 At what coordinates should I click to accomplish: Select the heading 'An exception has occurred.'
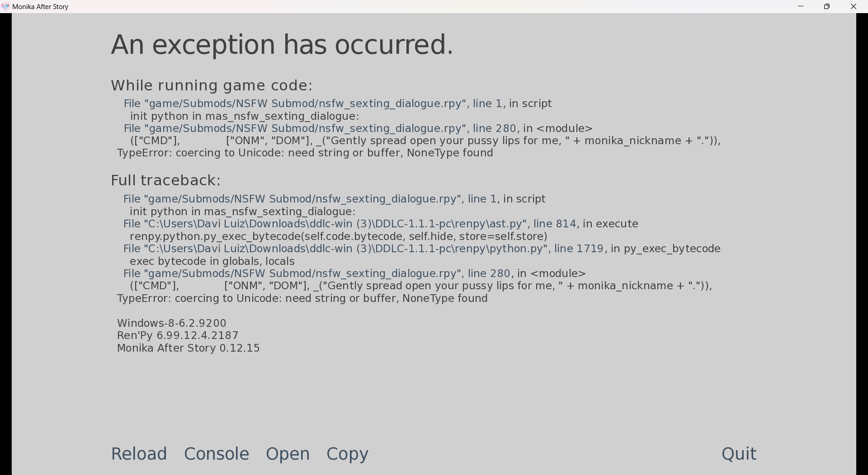point(281,44)
